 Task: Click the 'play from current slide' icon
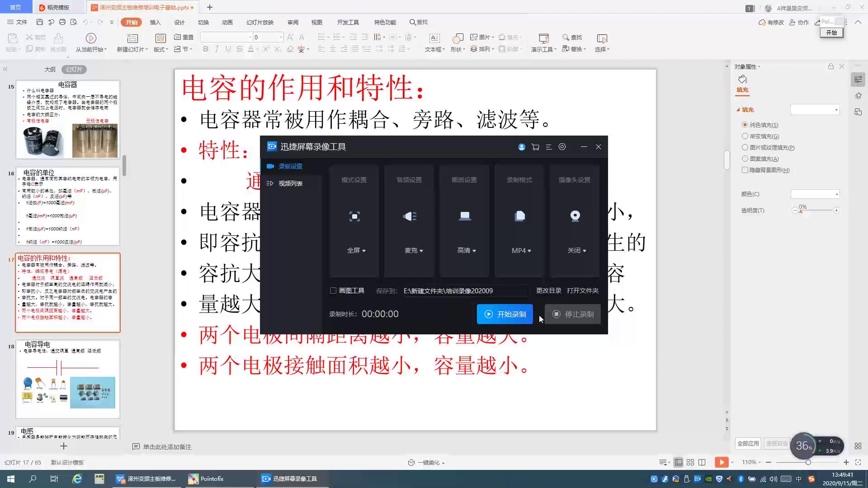pyautogui.click(x=91, y=38)
